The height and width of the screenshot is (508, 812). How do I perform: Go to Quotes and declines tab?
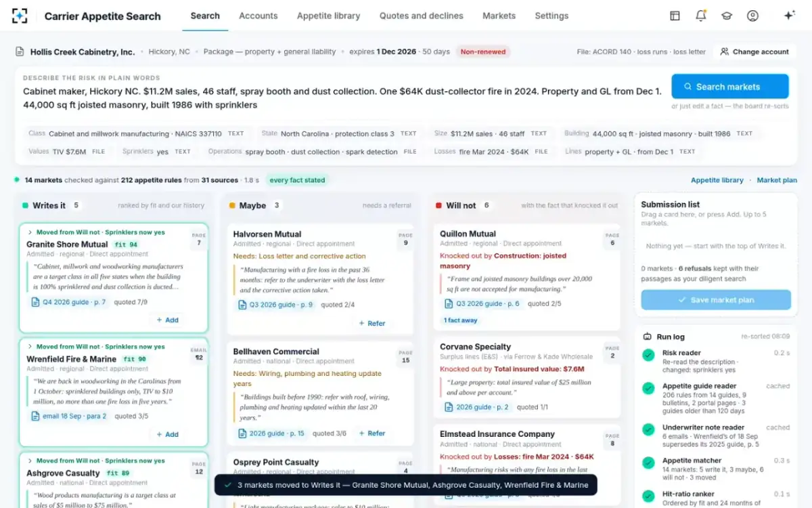tap(422, 16)
